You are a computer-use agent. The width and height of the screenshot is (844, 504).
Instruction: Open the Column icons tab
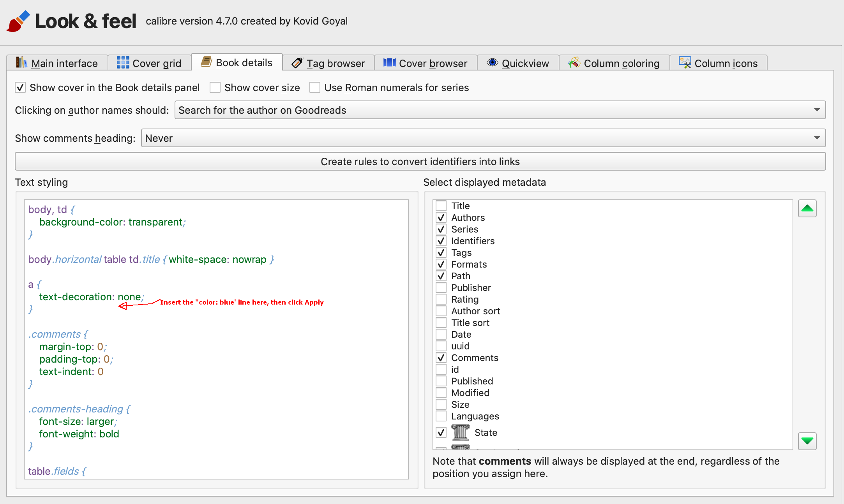(x=718, y=63)
